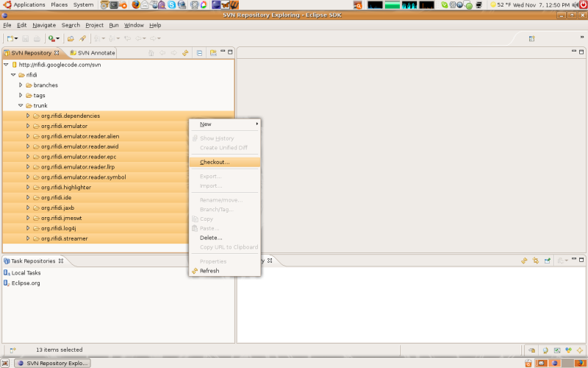Show hidden perspectives chevron at top right
This screenshot has height=368, width=588.
(x=582, y=37)
